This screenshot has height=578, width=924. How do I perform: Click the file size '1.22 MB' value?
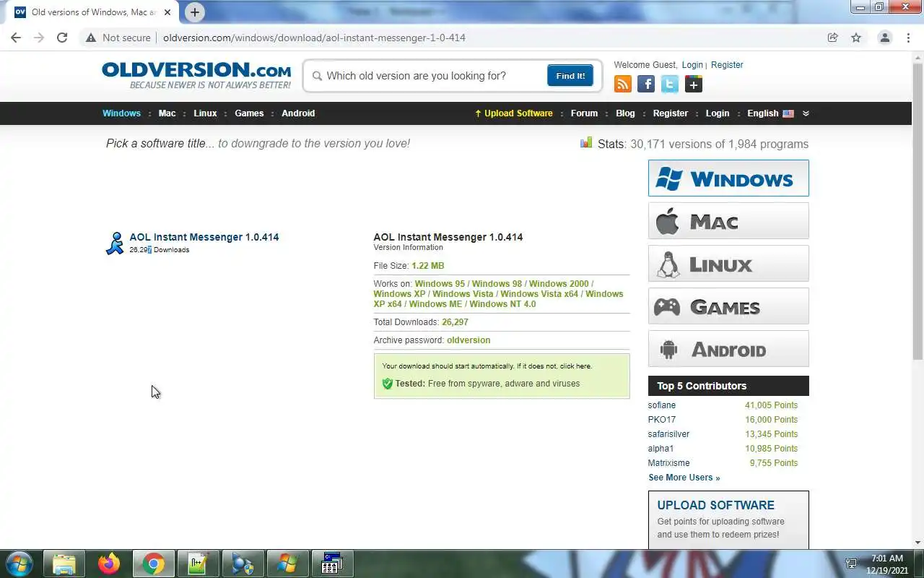coord(428,266)
